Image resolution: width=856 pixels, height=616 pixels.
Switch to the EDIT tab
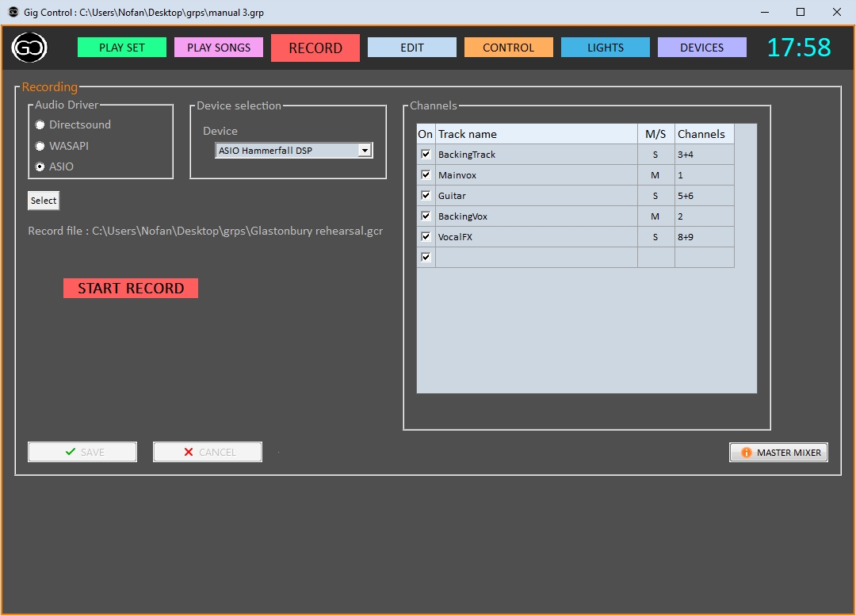[x=412, y=47]
